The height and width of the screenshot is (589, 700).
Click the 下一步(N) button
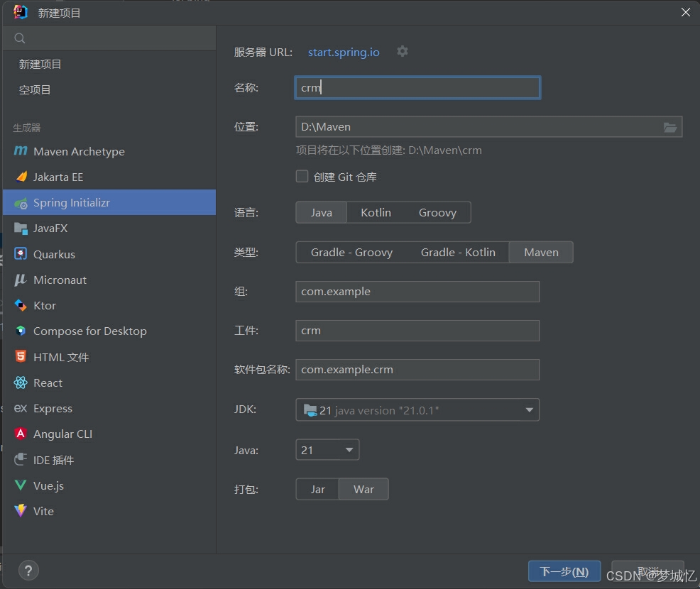click(x=564, y=571)
